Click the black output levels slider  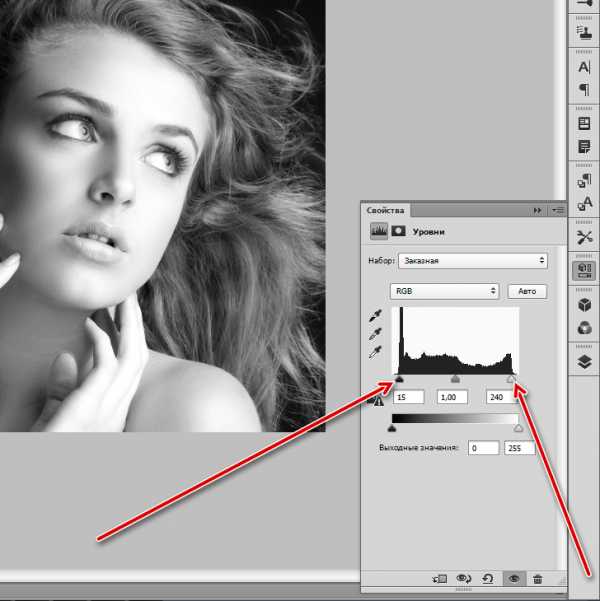pyautogui.click(x=391, y=428)
